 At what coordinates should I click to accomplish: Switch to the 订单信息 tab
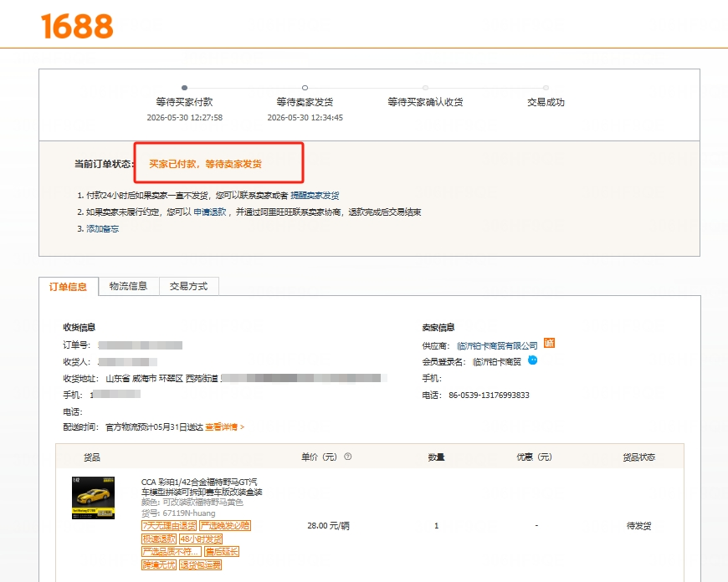69,287
